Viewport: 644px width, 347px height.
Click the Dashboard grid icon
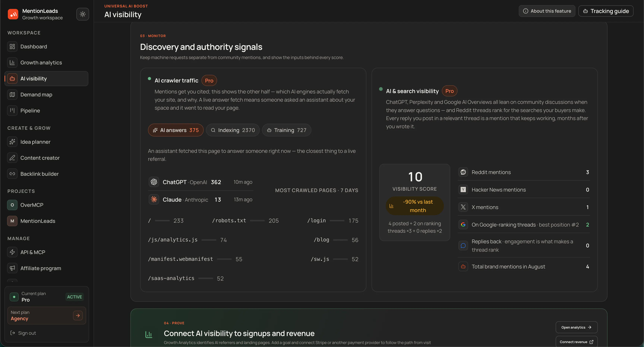pyautogui.click(x=12, y=47)
